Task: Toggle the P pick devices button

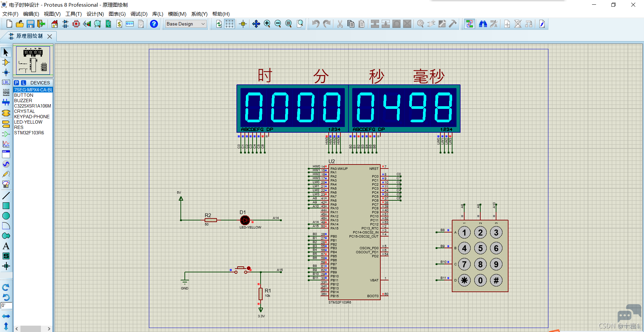Action: tap(16, 83)
